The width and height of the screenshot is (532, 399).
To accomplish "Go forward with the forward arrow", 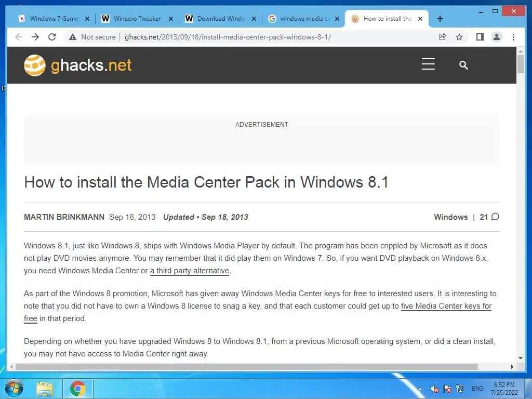I will pos(35,37).
